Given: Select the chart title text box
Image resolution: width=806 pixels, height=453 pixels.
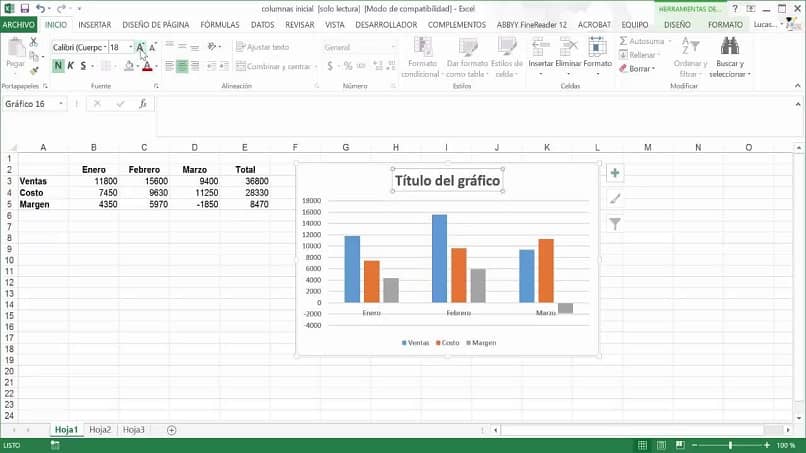Looking at the screenshot, I should tap(447, 180).
